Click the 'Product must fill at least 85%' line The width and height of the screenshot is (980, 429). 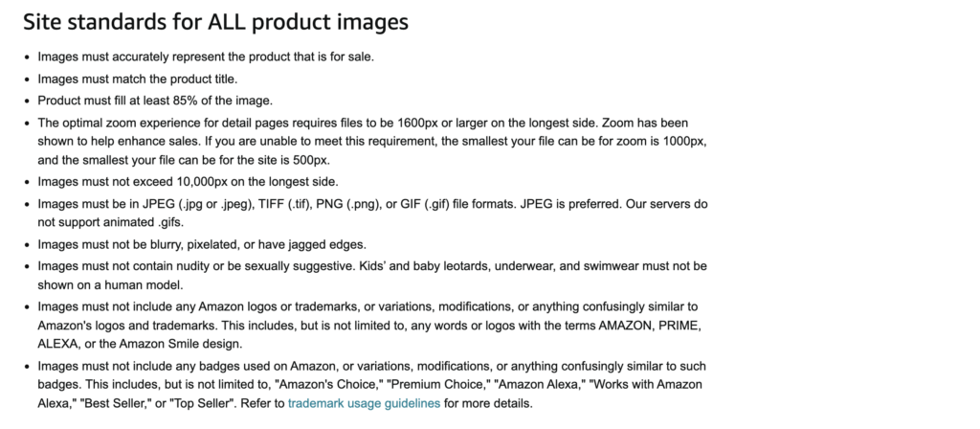(153, 100)
